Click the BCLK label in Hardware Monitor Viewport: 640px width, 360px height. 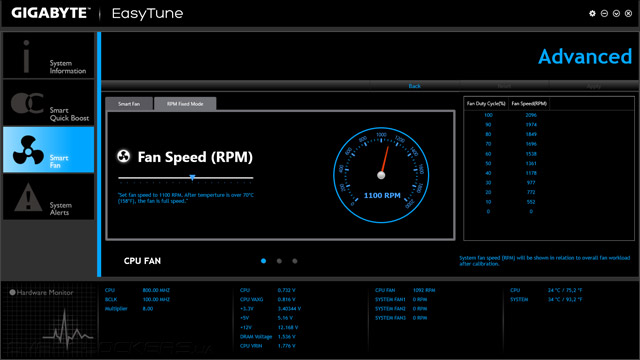[x=111, y=299]
